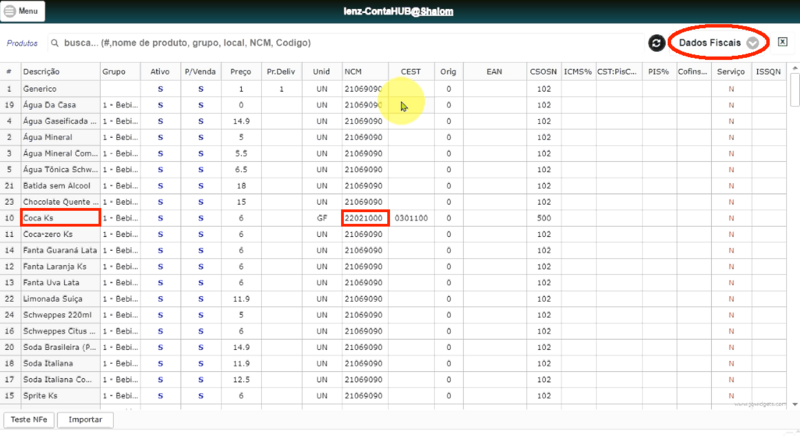Select Fanta Laranja Ks description
The width and height of the screenshot is (800, 436).
[60, 267]
